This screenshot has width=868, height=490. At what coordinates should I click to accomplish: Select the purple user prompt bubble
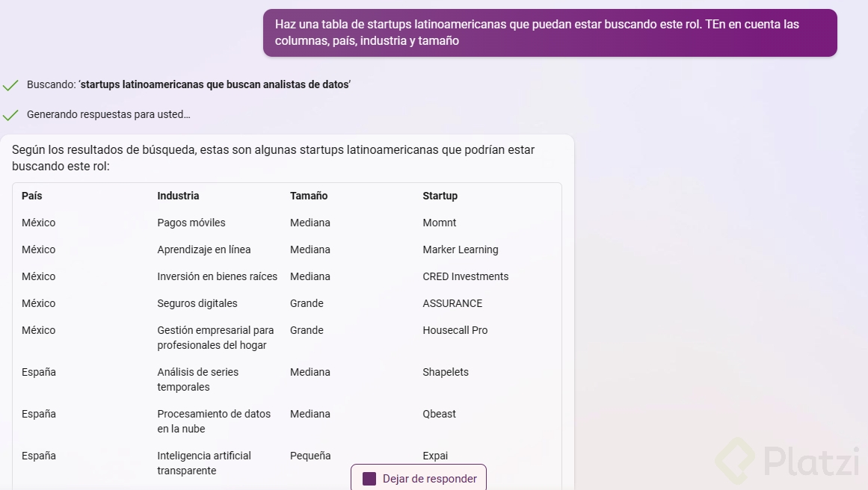point(550,33)
